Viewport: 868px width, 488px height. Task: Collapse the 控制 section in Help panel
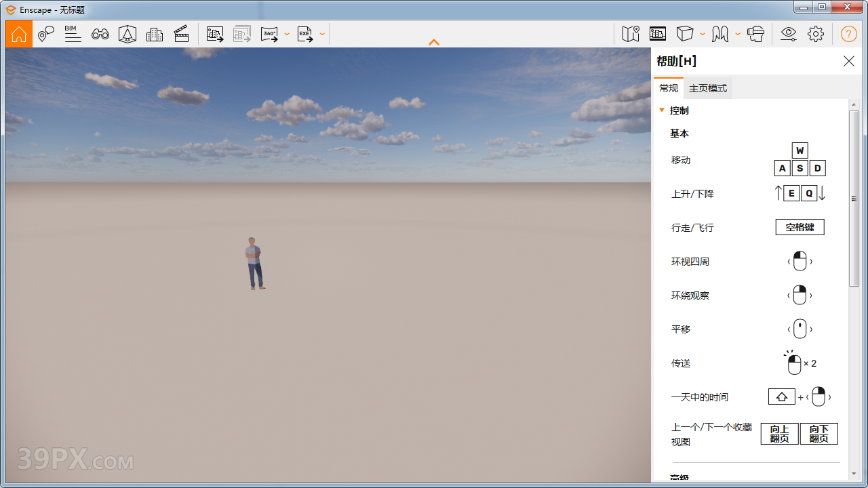pos(662,110)
